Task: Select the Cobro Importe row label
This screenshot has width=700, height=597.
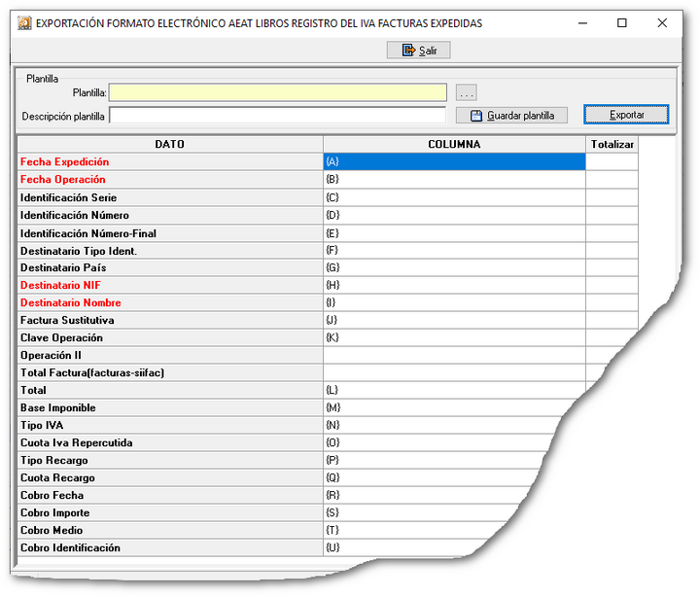Action: click(170, 512)
